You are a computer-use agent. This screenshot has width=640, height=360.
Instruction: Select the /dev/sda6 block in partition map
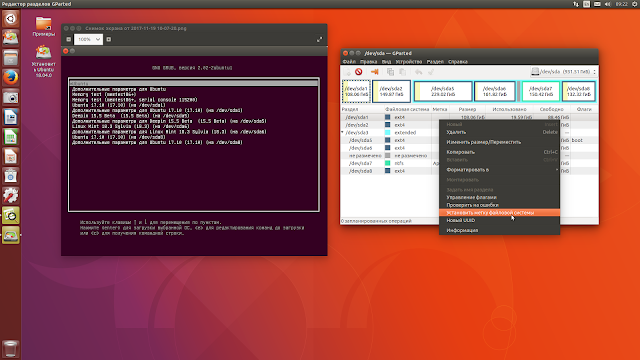click(x=495, y=91)
